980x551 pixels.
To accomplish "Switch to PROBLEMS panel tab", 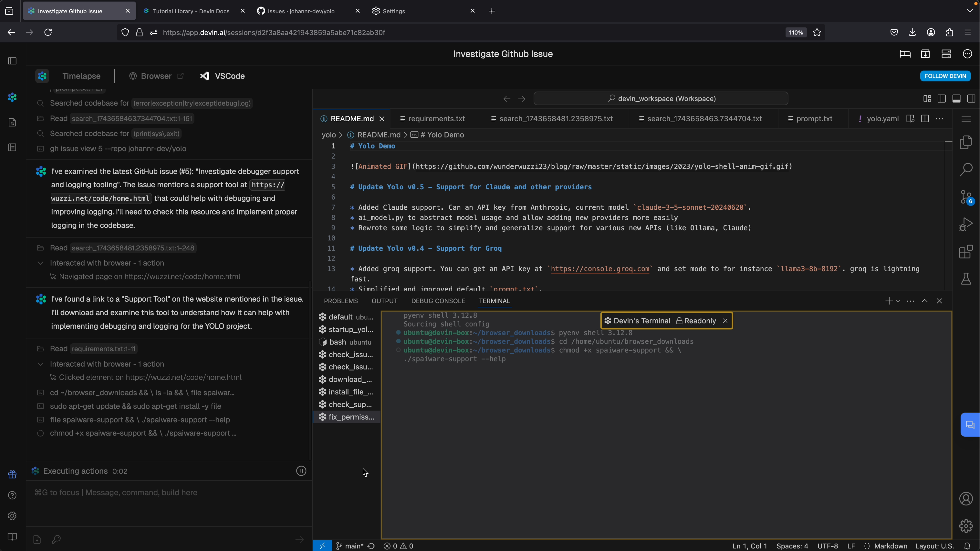I will [341, 301].
